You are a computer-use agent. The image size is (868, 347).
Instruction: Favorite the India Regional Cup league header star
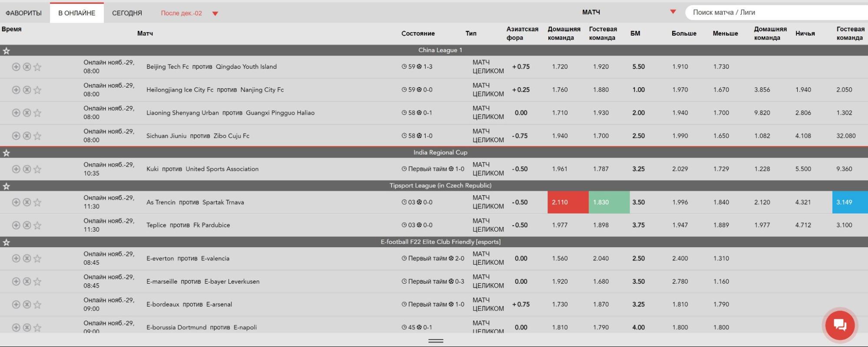[7, 153]
